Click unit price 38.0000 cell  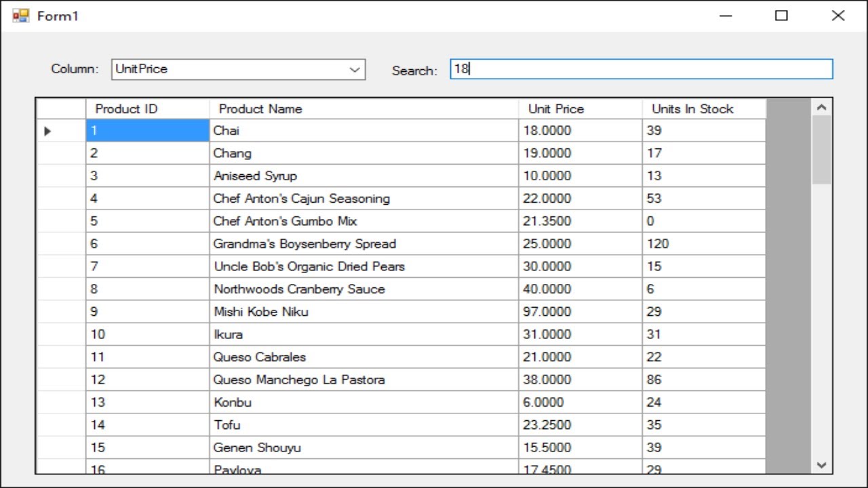pyautogui.click(x=580, y=380)
